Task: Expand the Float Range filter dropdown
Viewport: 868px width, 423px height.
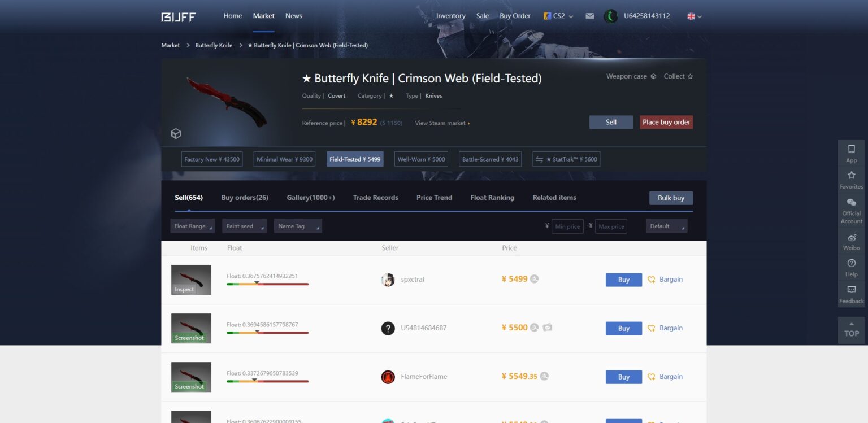Action: [x=193, y=226]
